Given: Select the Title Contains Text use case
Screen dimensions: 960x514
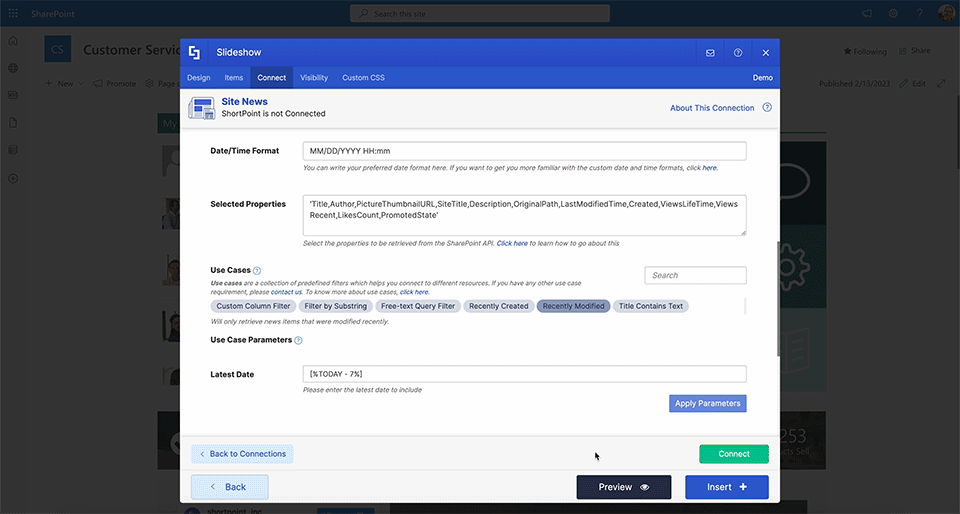Looking at the screenshot, I should click(651, 306).
